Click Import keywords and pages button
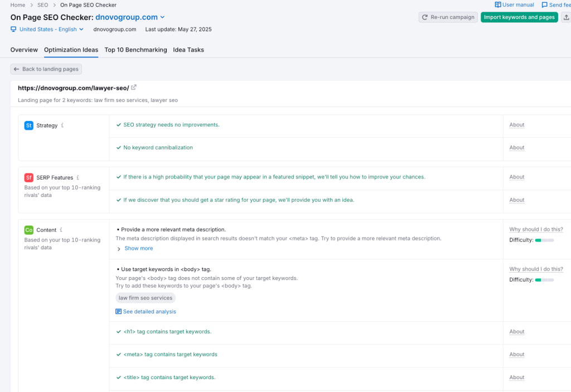The width and height of the screenshot is (571, 392). (519, 17)
